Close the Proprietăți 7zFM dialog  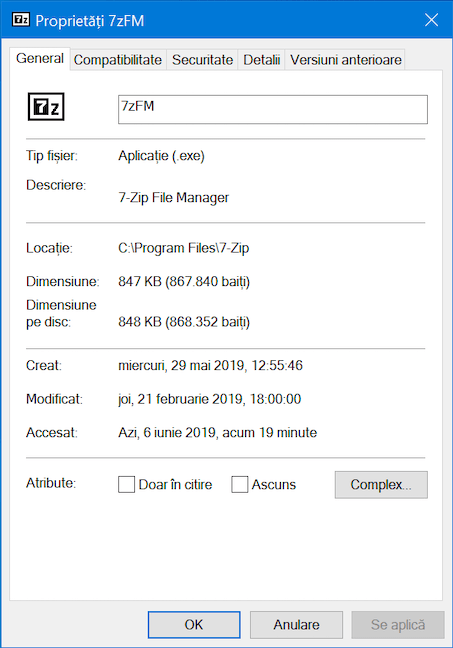(432, 19)
